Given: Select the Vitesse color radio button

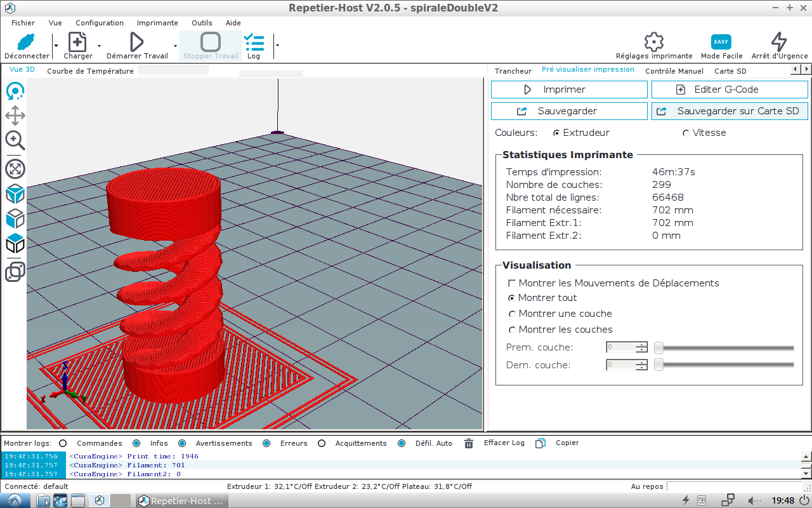Looking at the screenshot, I should click(x=686, y=133).
